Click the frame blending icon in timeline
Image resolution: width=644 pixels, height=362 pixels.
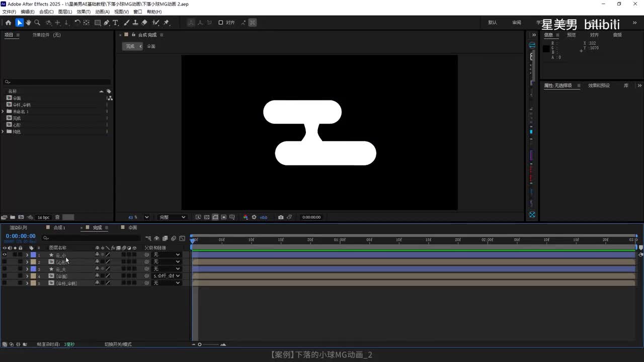tap(165, 238)
